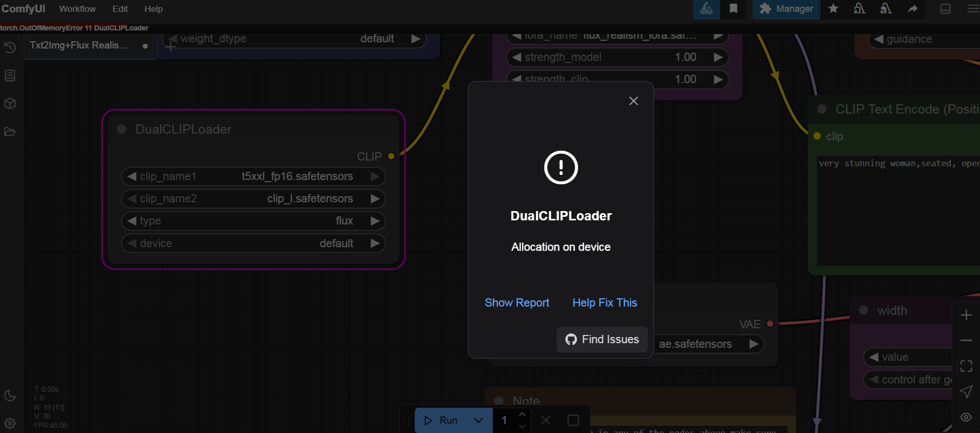Open the queue history sidebar icon
Viewport: 980px width, 433px height.
click(10, 47)
